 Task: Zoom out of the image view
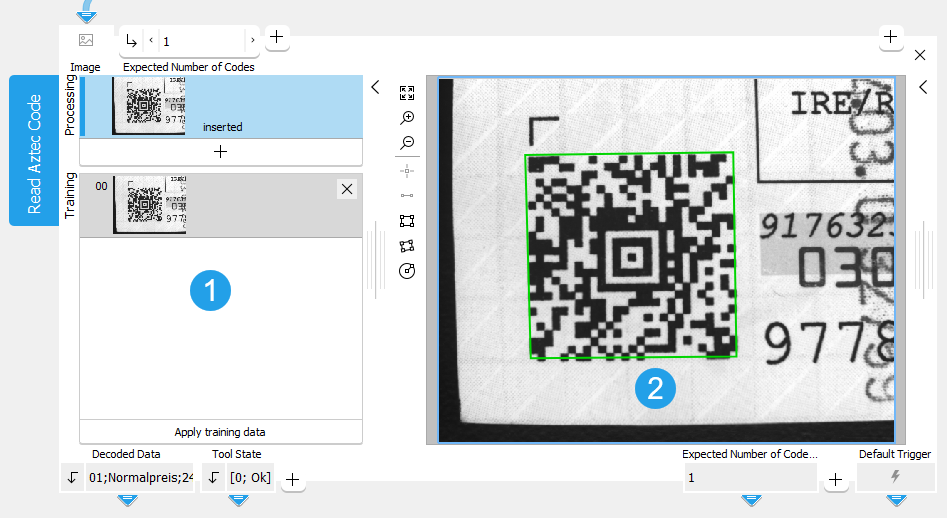click(407, 143)
